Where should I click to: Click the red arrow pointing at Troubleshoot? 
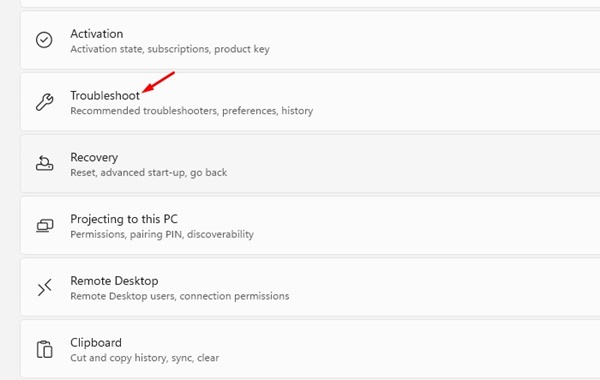click(x=158, y=82)
